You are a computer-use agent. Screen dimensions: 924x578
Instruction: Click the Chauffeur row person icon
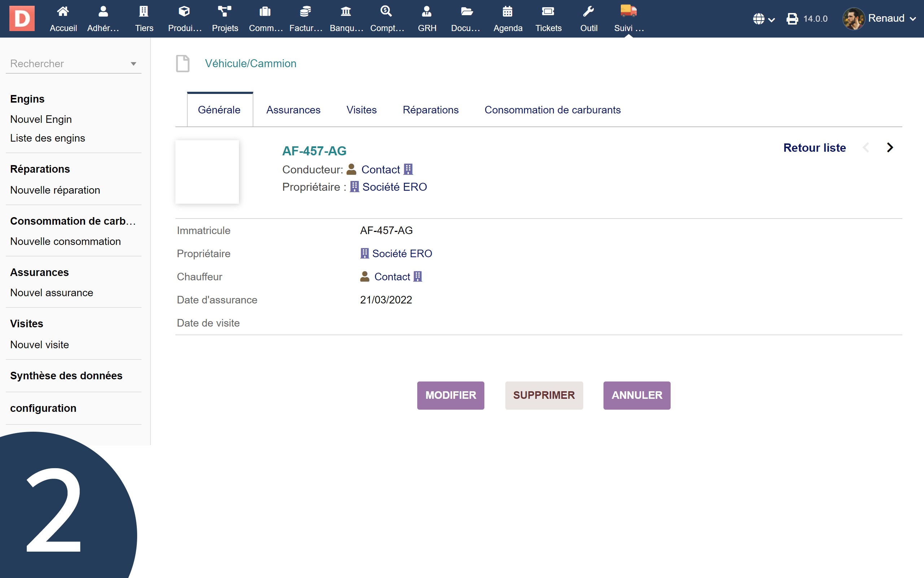[365, 276]
